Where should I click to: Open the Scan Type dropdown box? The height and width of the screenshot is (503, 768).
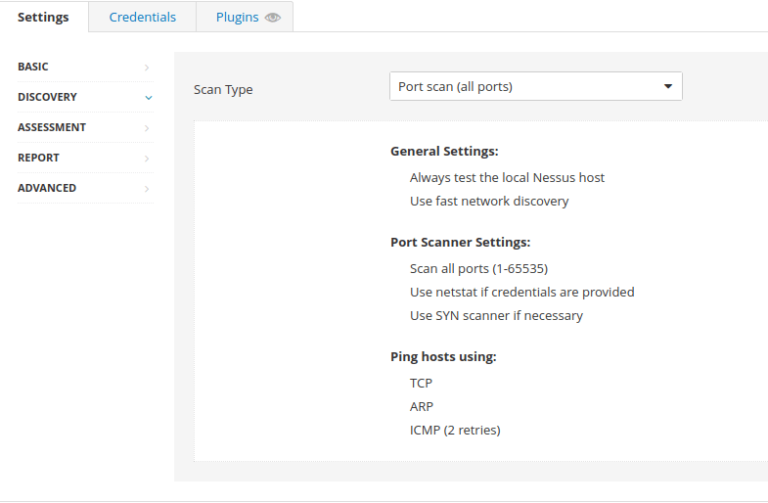[x=535, y=87]
